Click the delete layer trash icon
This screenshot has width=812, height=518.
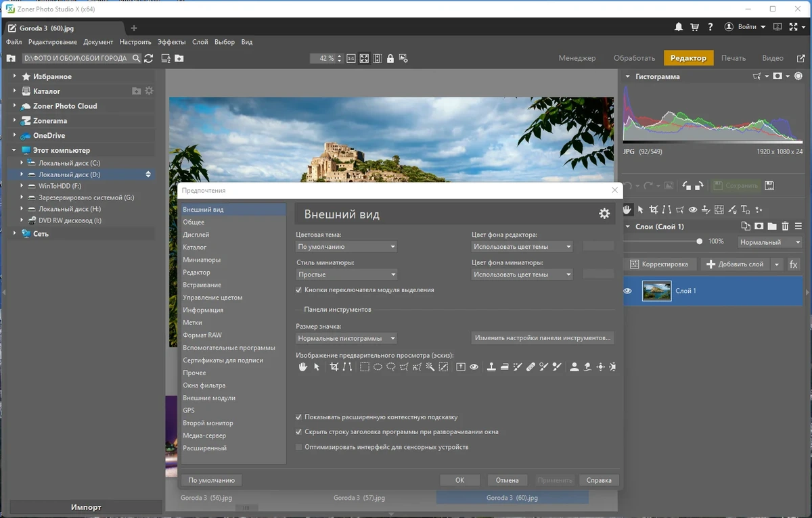tap(785, 227)
